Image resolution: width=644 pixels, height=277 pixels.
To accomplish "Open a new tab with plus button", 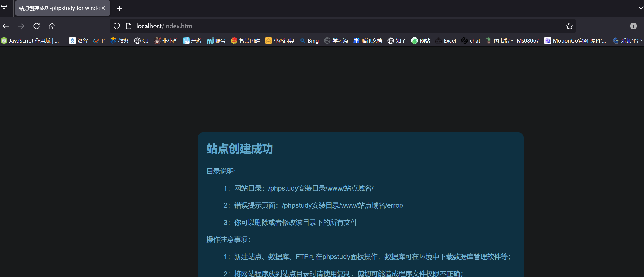I will 119,8.
